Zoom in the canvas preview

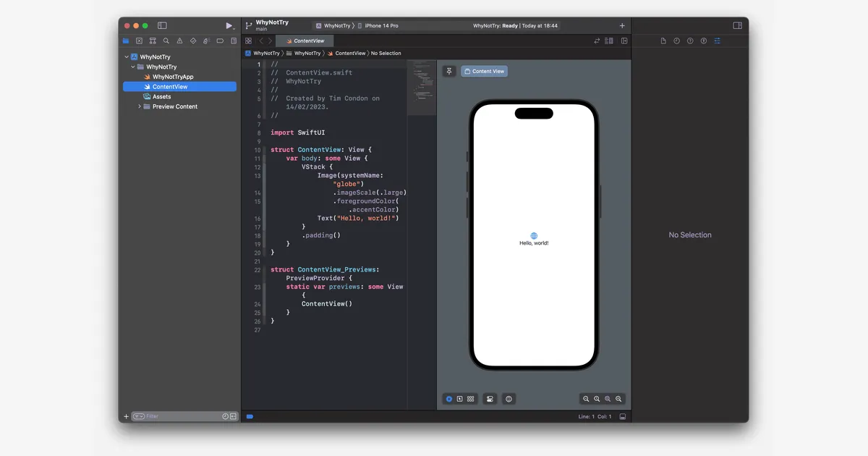point(618,399)
